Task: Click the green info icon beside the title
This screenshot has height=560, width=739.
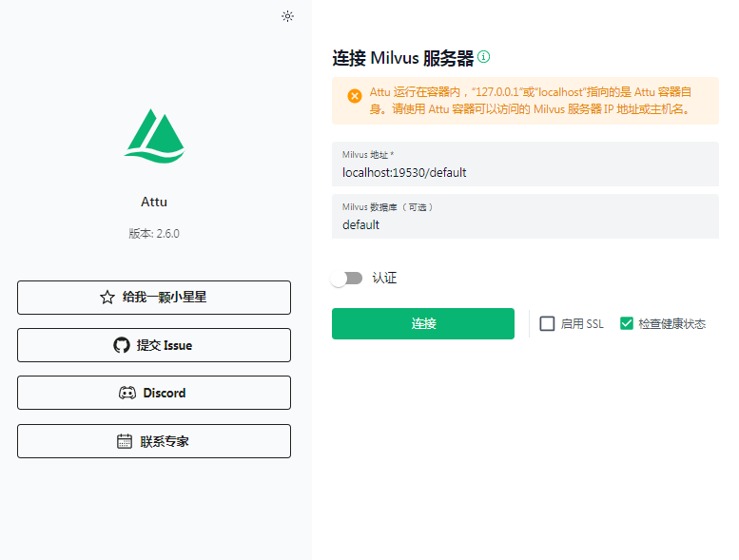Action: [483, 56]
